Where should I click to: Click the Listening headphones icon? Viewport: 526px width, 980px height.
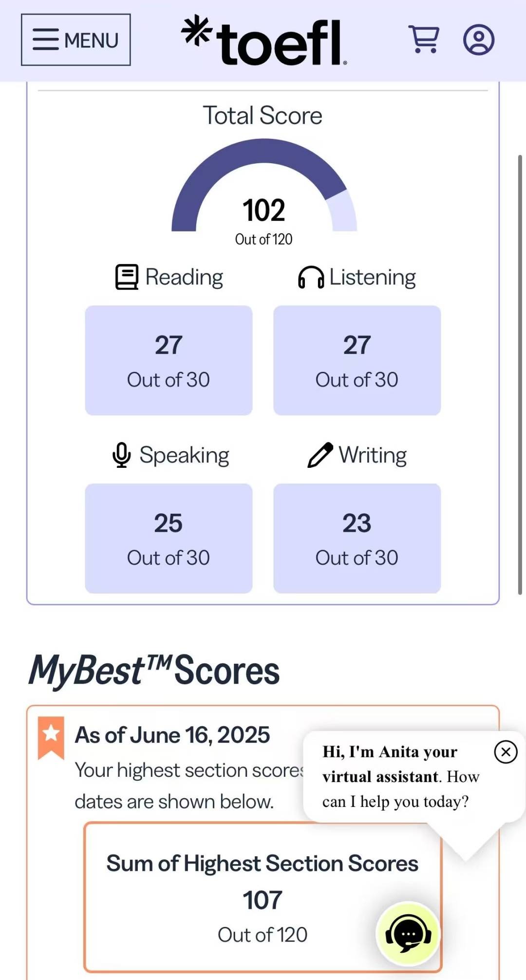point(311,278)
